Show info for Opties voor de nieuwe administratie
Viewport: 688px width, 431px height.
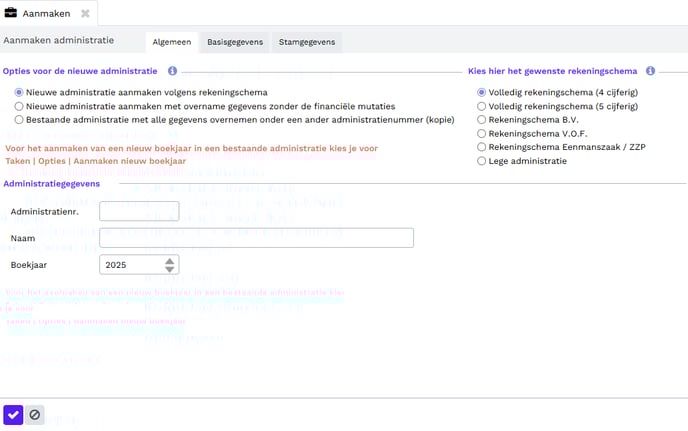[172, 71]
